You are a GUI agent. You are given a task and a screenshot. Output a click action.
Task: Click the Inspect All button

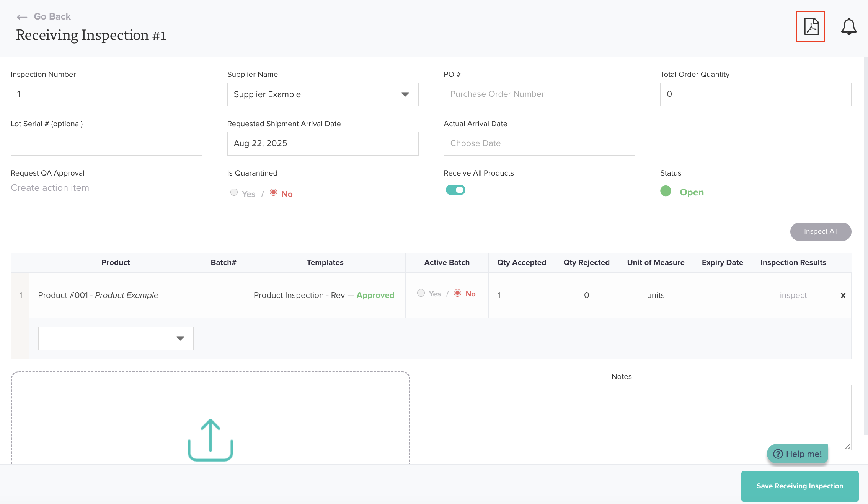tap(821, 232)
